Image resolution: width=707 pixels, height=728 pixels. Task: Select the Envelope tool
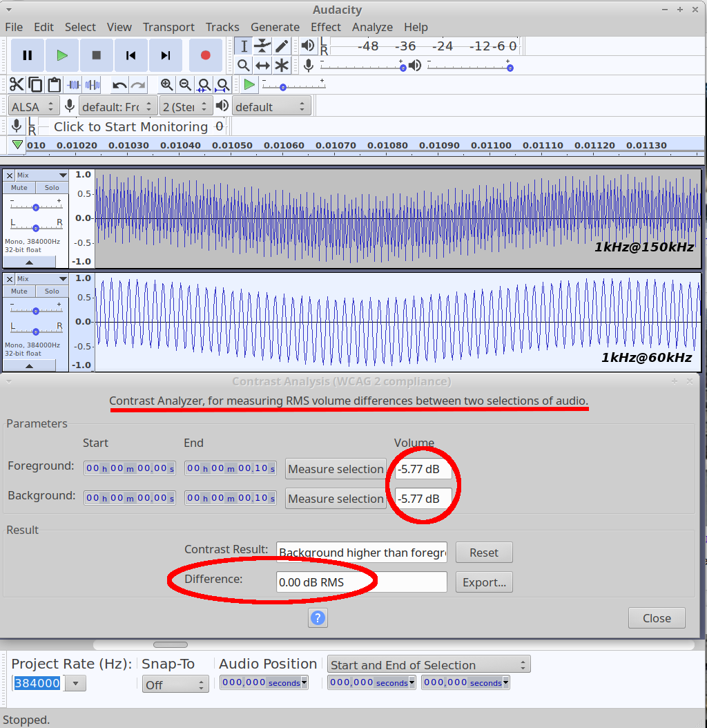tap(262, 46)
